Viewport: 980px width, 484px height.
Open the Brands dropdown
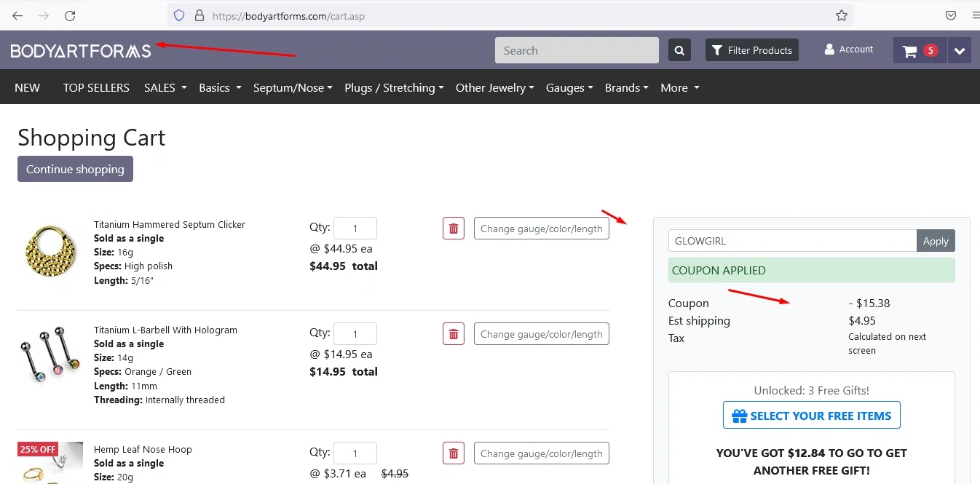point(626,87)
